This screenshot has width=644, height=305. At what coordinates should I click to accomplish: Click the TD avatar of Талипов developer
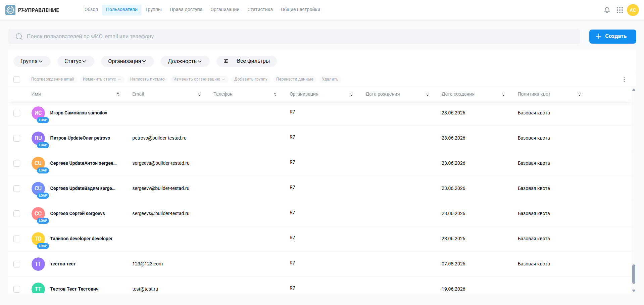click(38, 239)
